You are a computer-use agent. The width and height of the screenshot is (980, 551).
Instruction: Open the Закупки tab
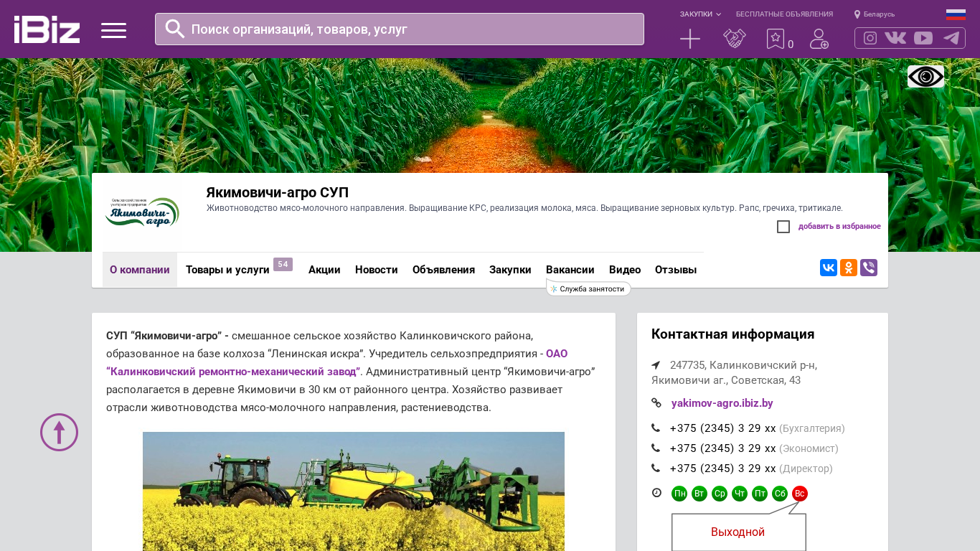click(x=510, y=270)
